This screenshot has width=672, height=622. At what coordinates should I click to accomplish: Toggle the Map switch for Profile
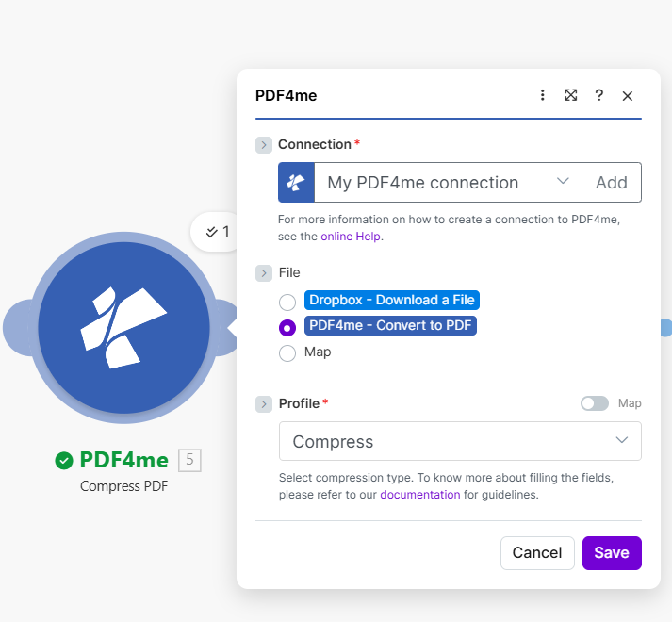pos(595,403)
